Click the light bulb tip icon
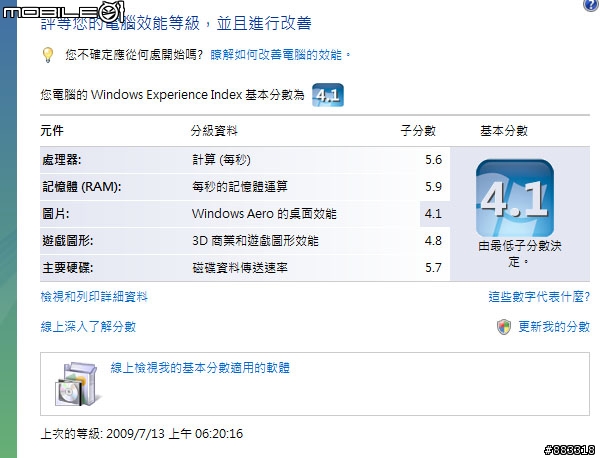This screenshot has height=458, width=600. click(47, 55)
